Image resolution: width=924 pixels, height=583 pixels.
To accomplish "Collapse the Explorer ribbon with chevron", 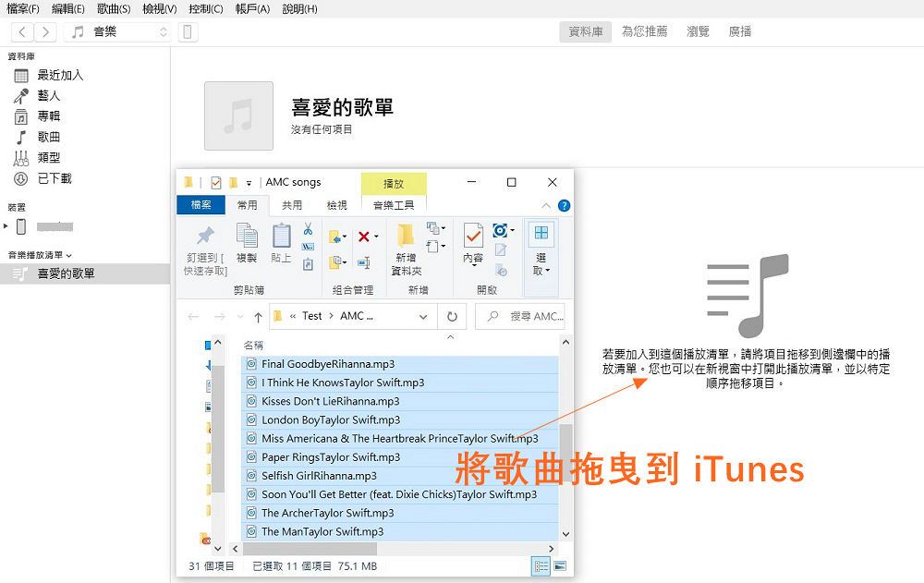I will 546,206.
